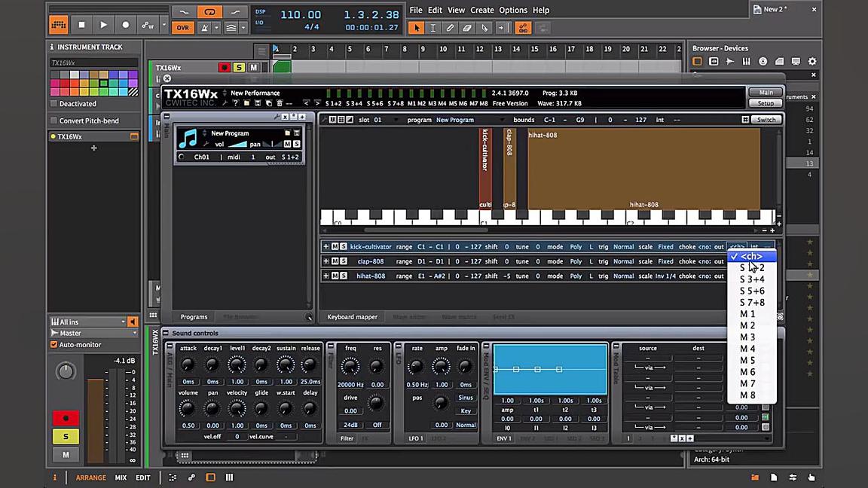Open the Options menu
Screen dimensions: 868x488
click(513, 10)
